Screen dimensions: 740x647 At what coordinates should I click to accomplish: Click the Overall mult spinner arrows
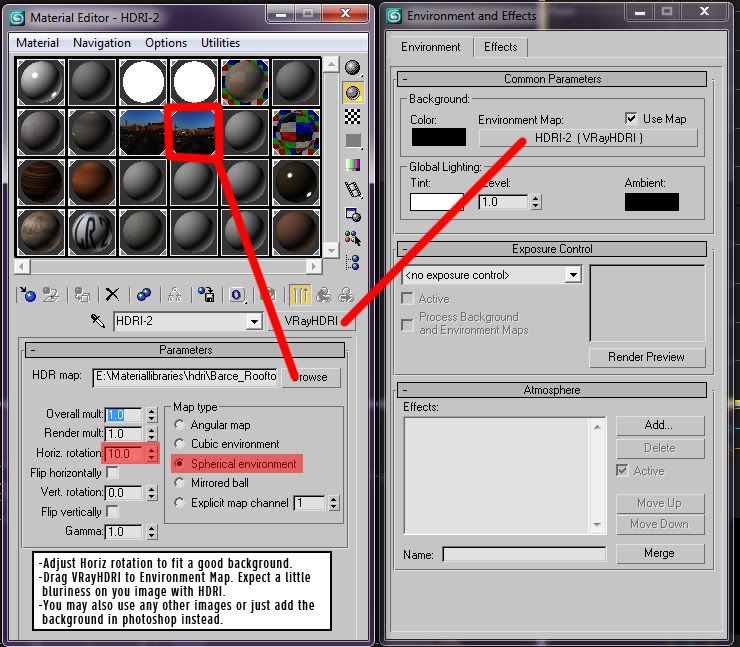click(x=151, y=415)
